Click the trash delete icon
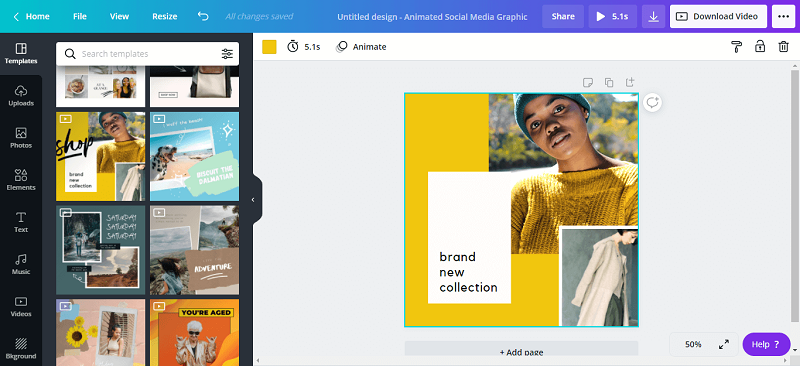Image resolution: width=800 pixels, height=366 pixels. pyautogui.click(x=784, y=47)
